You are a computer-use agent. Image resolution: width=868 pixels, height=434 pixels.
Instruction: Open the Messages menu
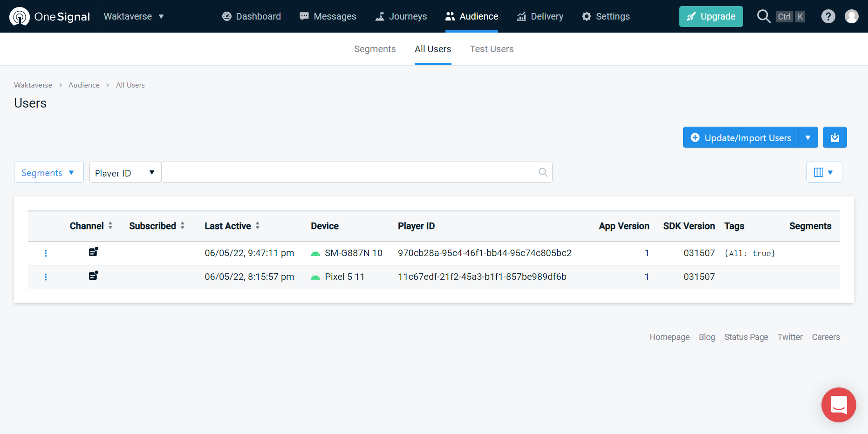coord(328,16)
